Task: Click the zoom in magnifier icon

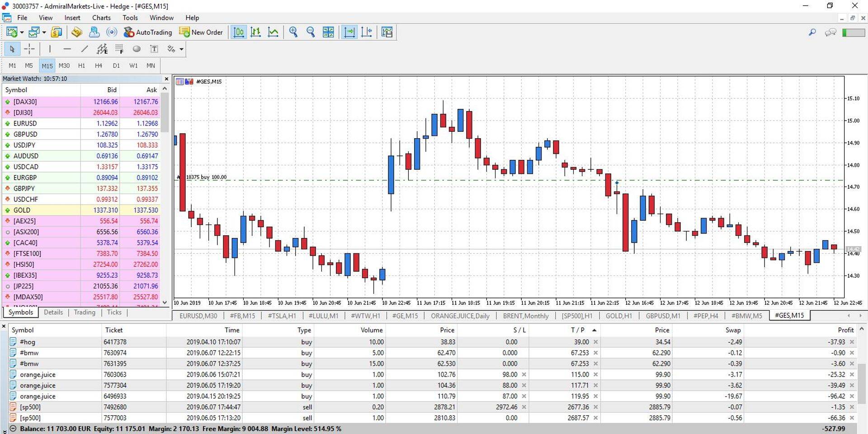Action: (x=293, y=32)
